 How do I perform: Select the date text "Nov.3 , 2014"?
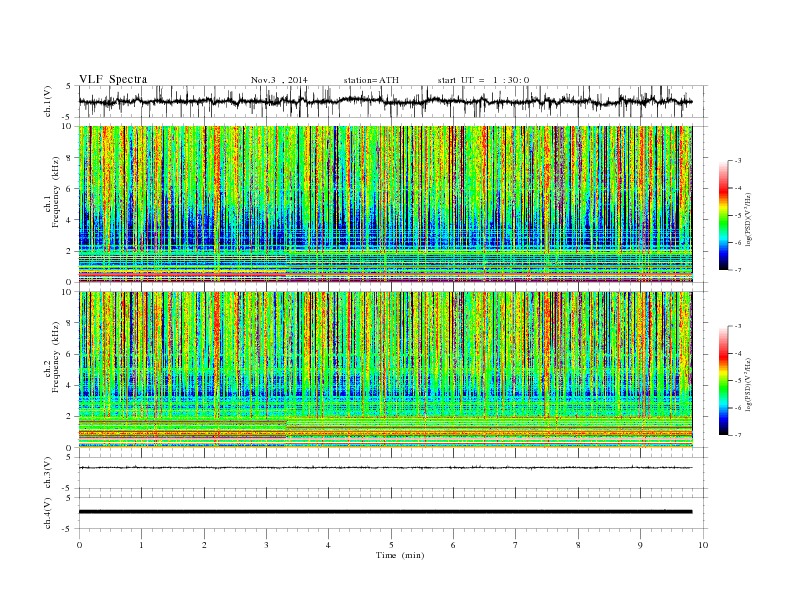[x=279, y=80]
